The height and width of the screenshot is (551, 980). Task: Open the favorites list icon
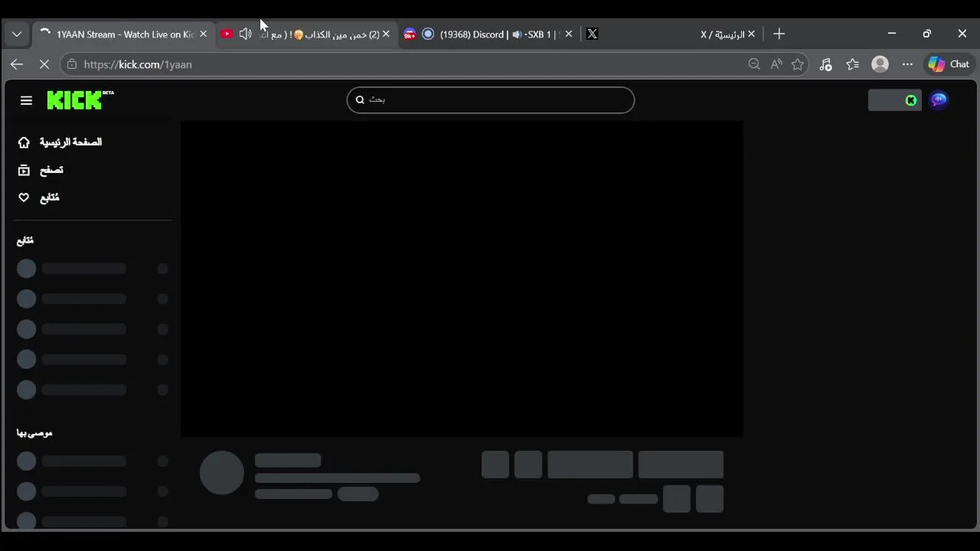tap(853, 64)
